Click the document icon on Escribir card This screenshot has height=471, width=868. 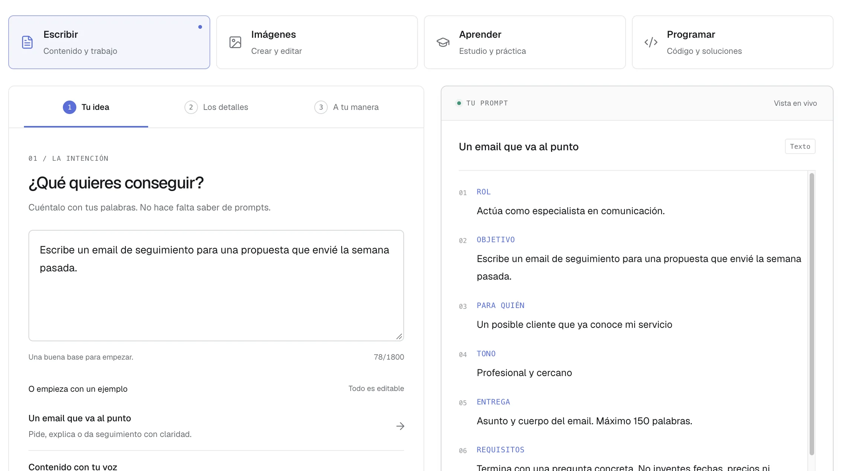pyautogui.click(x=27, y=42)
